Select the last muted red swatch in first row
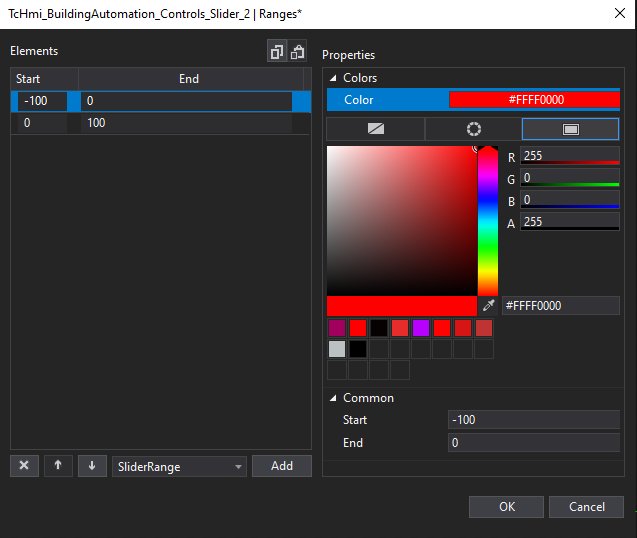The image size is (637, 538). [x=484, y=328]
